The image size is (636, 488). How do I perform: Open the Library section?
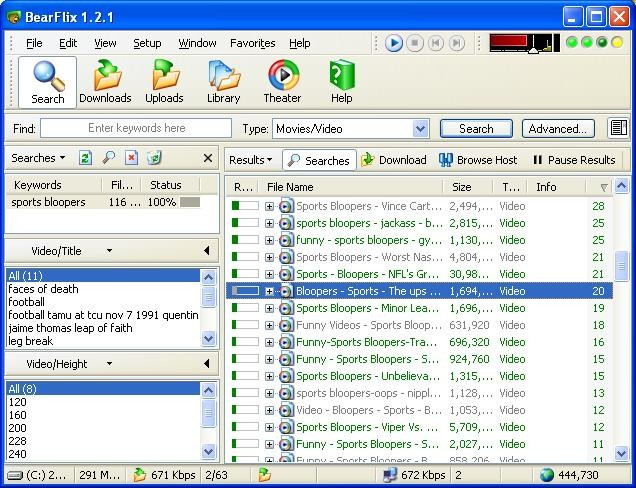[223, 82]
